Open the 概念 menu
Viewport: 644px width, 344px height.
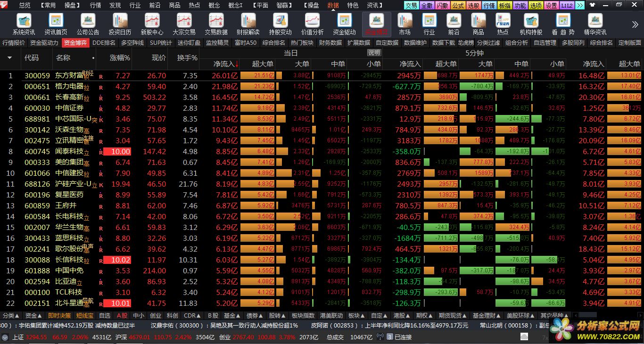coord(214,5)
